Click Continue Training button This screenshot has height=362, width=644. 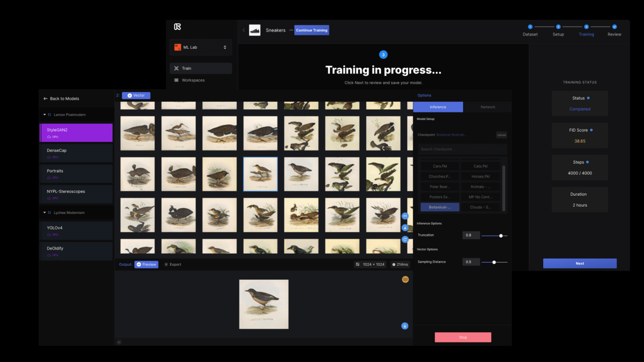point(311,30)
